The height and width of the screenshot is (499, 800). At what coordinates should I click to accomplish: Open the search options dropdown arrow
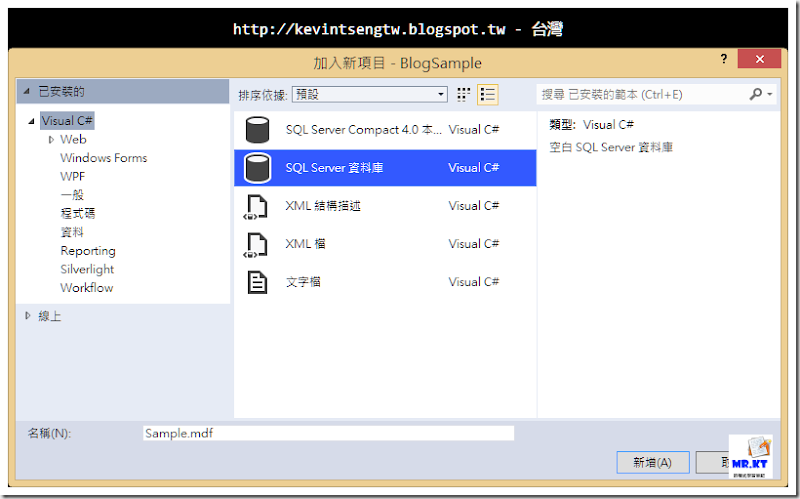click(769, 94)
